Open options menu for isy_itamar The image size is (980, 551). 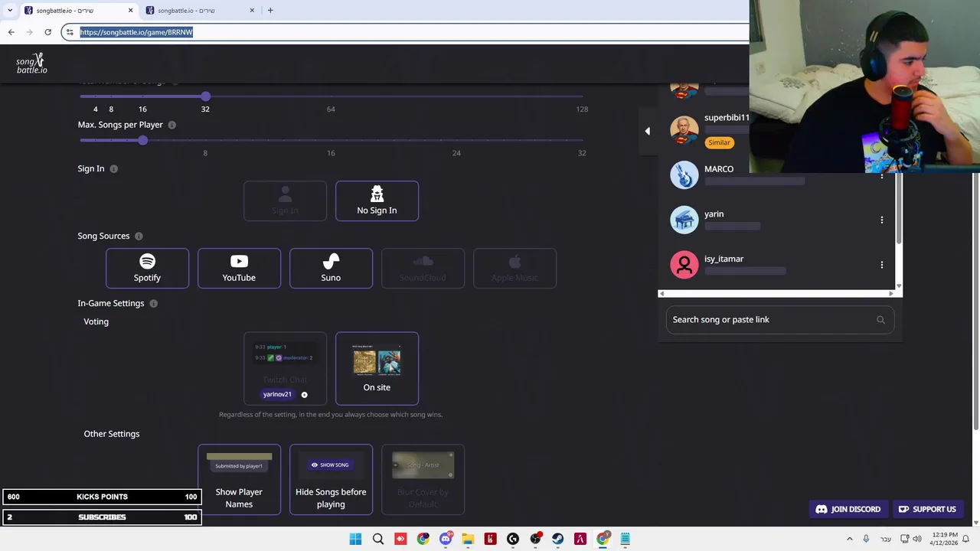(x=881, y=266)
